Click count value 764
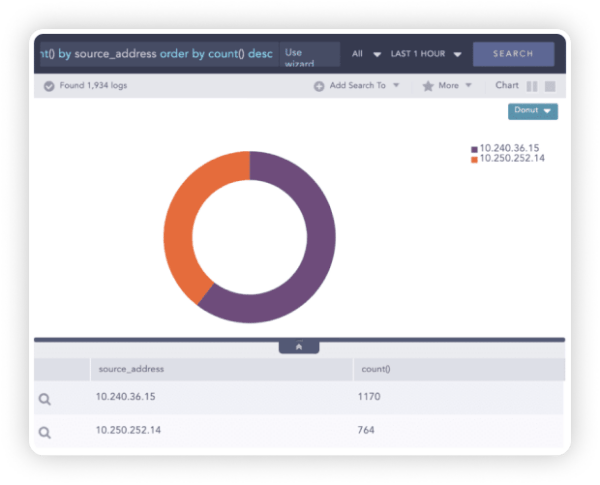The image size is (600, 485). pyautogui.click(x=366, y=430)
